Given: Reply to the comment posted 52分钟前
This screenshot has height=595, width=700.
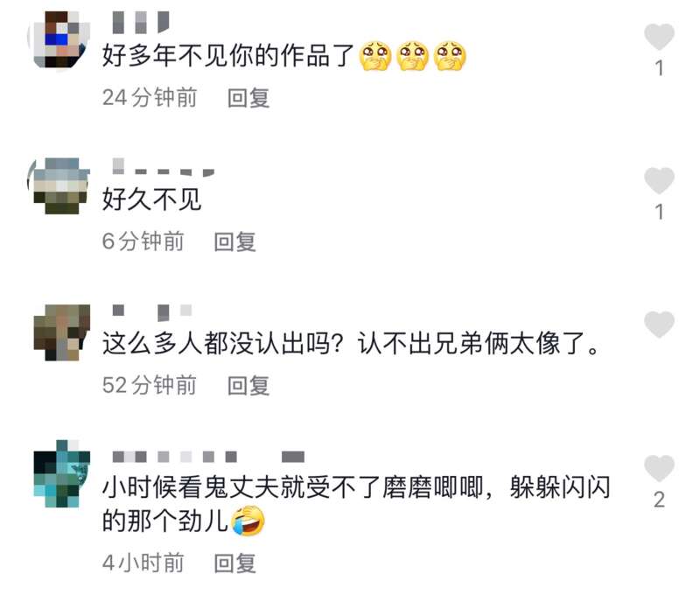Looking at the screenshot, I should [248, 385].
